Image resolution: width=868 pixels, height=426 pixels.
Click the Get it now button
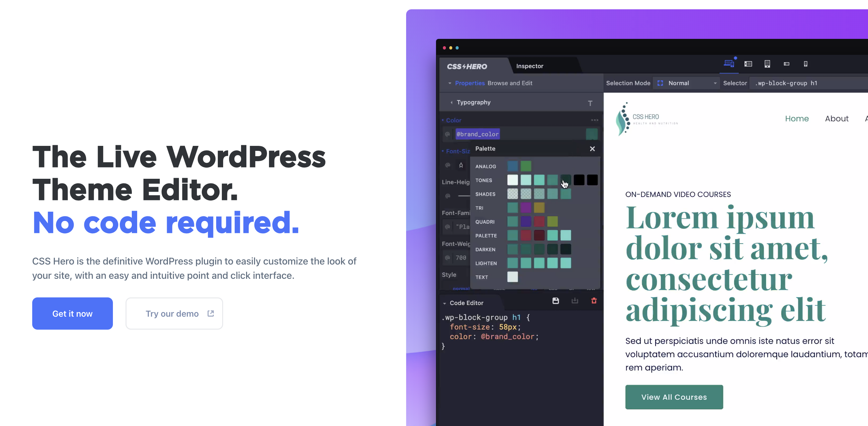[72, 314]
